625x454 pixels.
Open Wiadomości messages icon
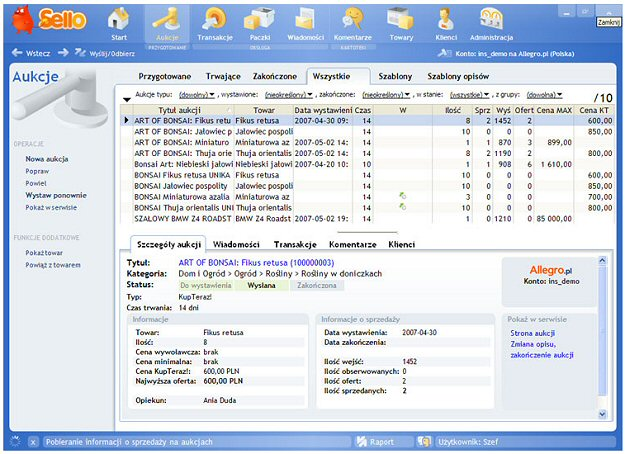pyautogui.click(x=307, y=21)
